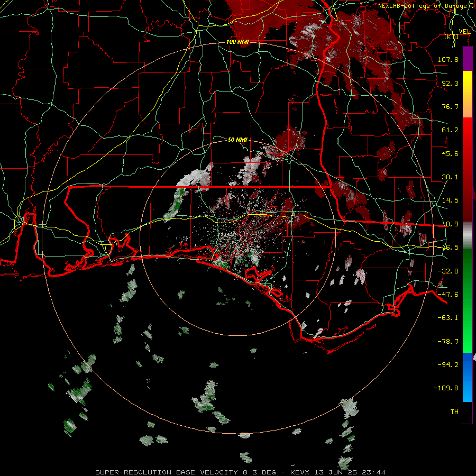Click the 23:44 timestamp in the caption
The width and height of the screenshot is (476, 476).
tap(374, 472)
